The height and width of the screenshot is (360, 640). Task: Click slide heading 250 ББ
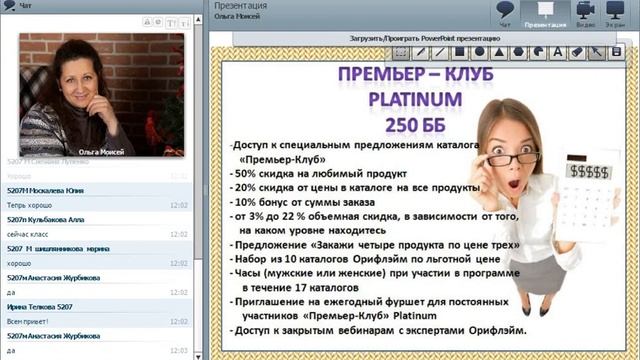(x=415, y=125)
